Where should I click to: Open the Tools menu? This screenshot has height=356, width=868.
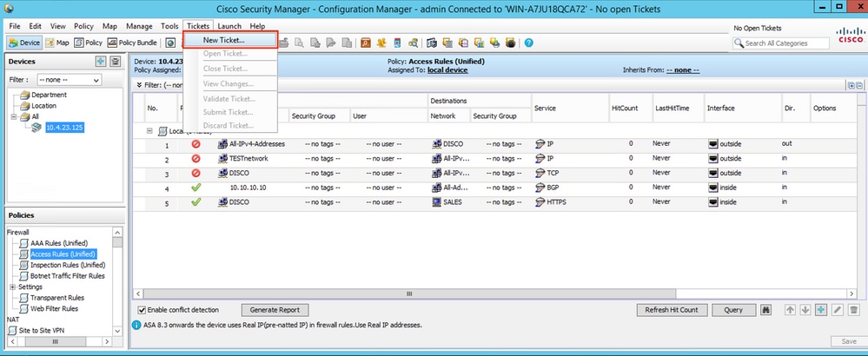[x=169, y=26]
